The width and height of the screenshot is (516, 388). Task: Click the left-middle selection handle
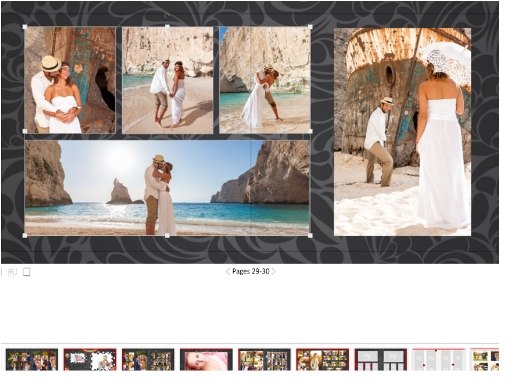coord(25,131)
